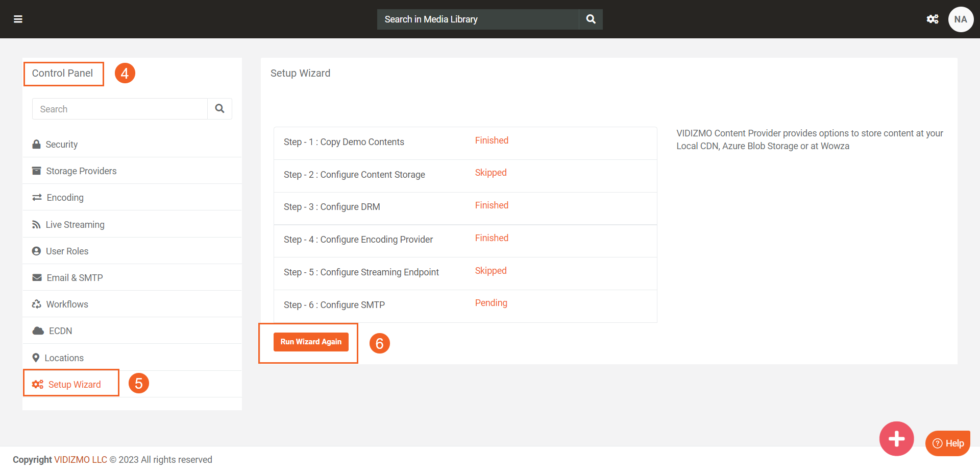980x471 pixels.
Task: Follow the VIDIZMO LLC footer link
Action: [x=81, y=460]
